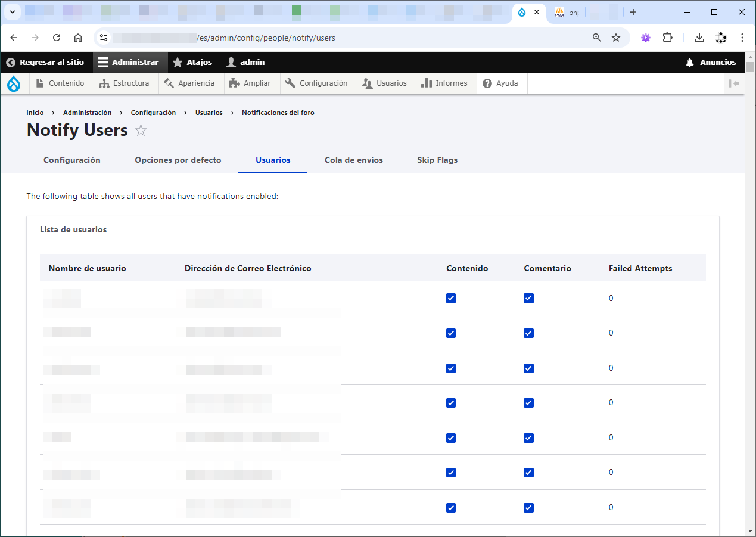The image size is (756, 537).
Task: Open the admin user menu
Action: (x=245, y=62)
